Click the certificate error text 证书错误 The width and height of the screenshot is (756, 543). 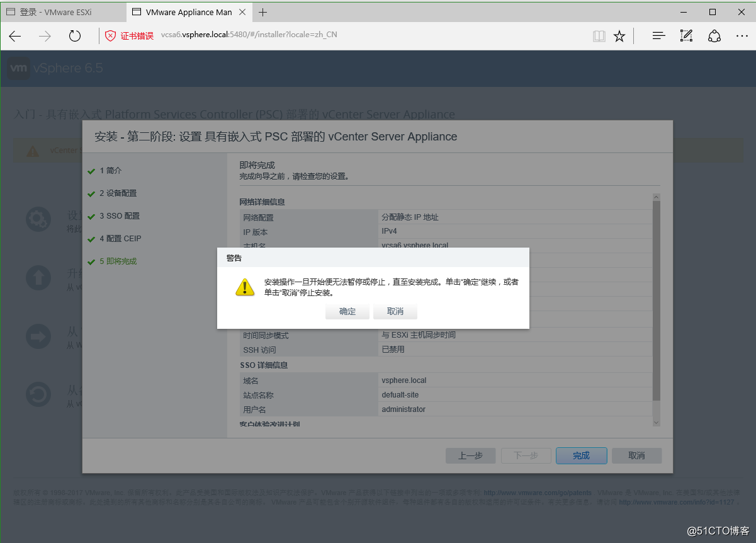point(137,36)
